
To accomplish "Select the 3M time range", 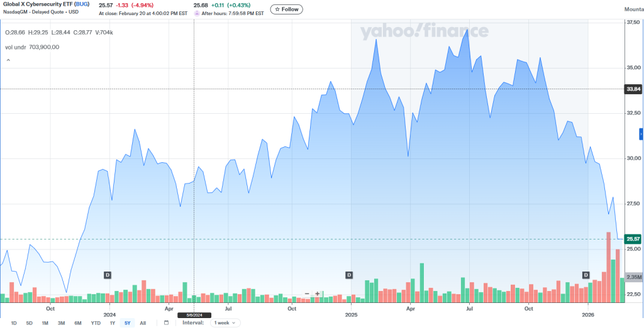I will pyautogui.click(x=61, y=323).
